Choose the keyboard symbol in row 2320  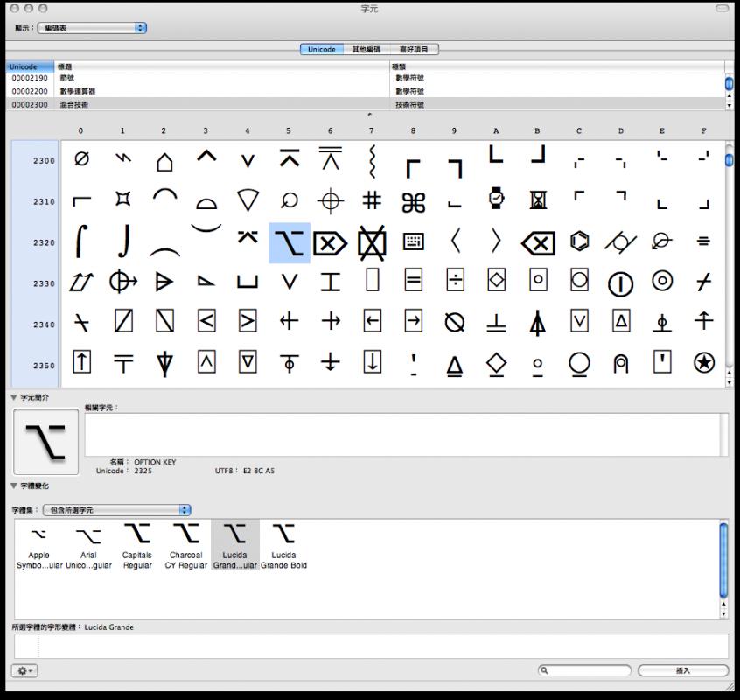(x=413, y=242)
